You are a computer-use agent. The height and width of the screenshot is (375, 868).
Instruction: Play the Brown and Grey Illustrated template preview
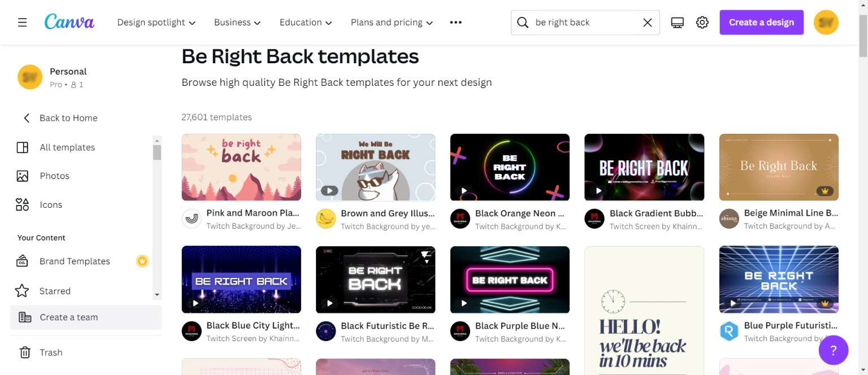point(329,191)
